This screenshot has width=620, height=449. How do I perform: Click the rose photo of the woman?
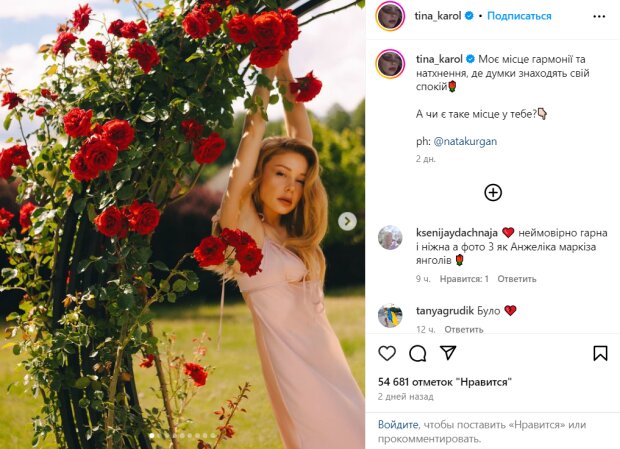pos(182,224)
